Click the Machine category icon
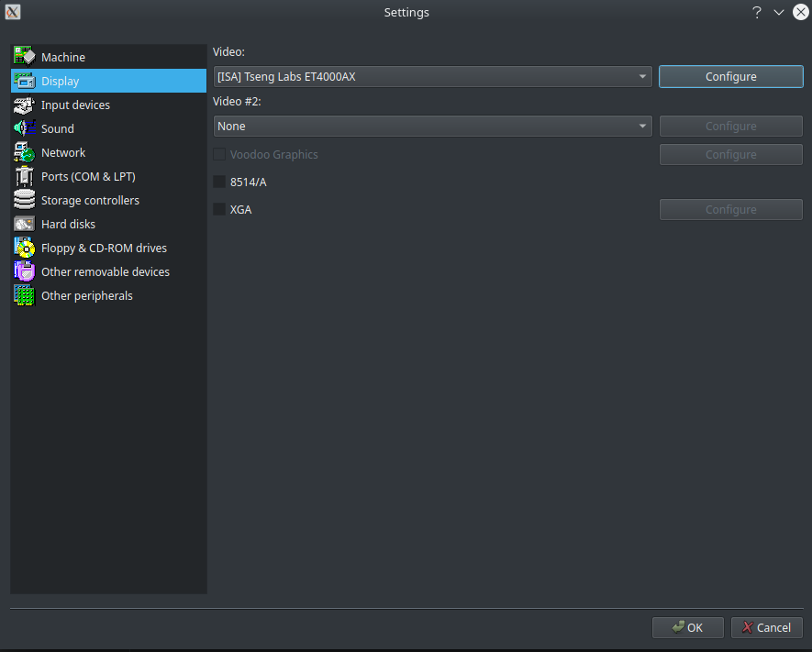812x652 pixels. pos(25,57)
